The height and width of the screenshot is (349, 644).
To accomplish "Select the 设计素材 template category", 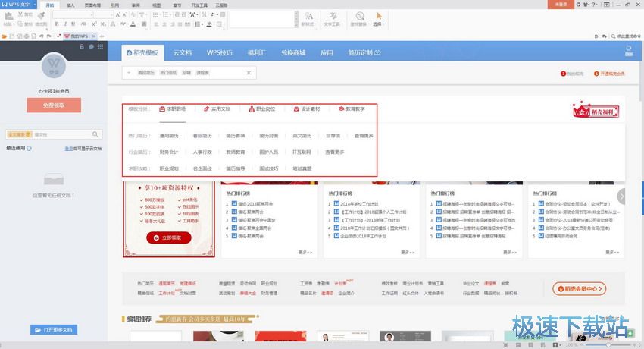I will tap(307, 109).
